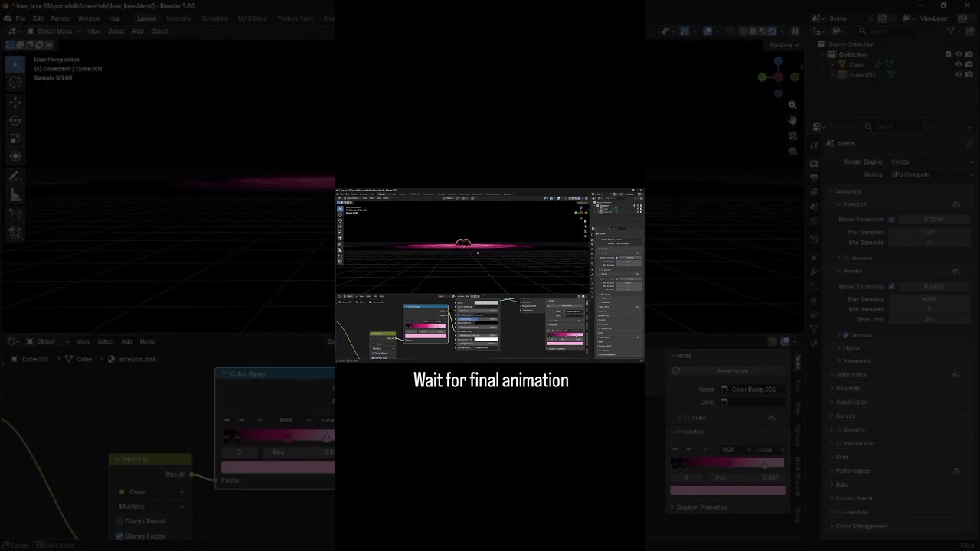Open the Add menu in node editor header
Image resolution: width=980 pixels, height=551 pixels.
coord(127,341)
